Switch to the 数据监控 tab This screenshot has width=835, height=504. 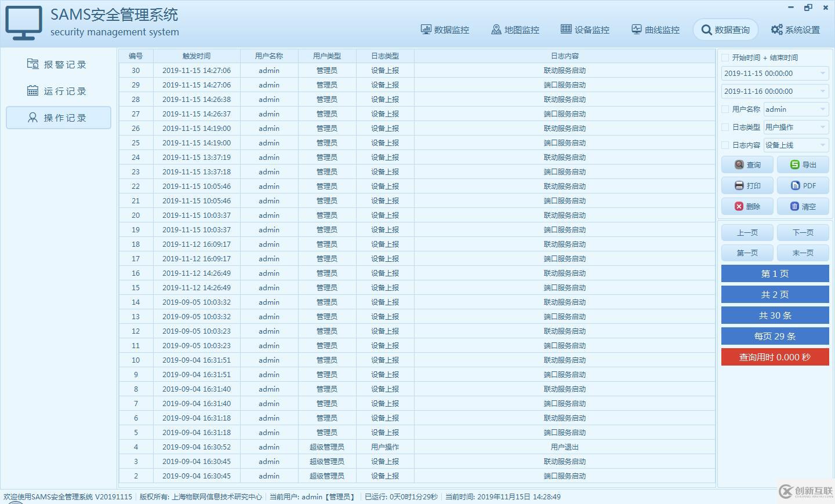[445, 30]
